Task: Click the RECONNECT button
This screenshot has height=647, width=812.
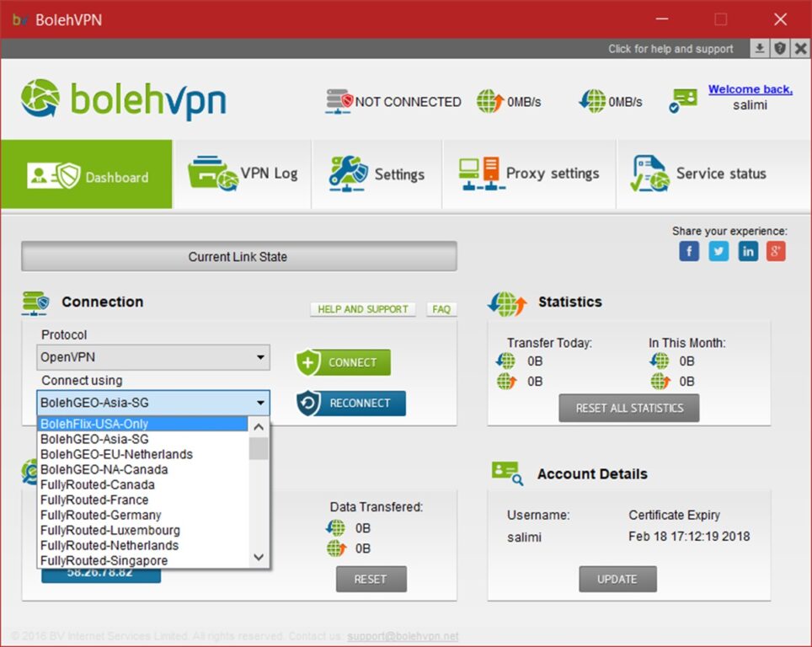Action: (351, 403)
